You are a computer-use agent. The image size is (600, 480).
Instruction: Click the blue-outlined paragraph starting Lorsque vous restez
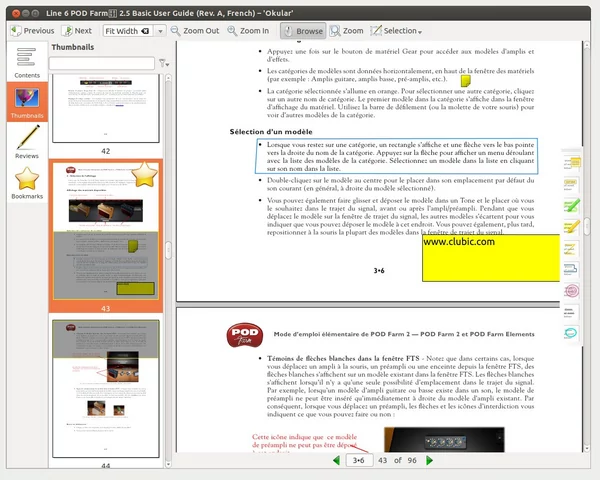coord(396,156)
